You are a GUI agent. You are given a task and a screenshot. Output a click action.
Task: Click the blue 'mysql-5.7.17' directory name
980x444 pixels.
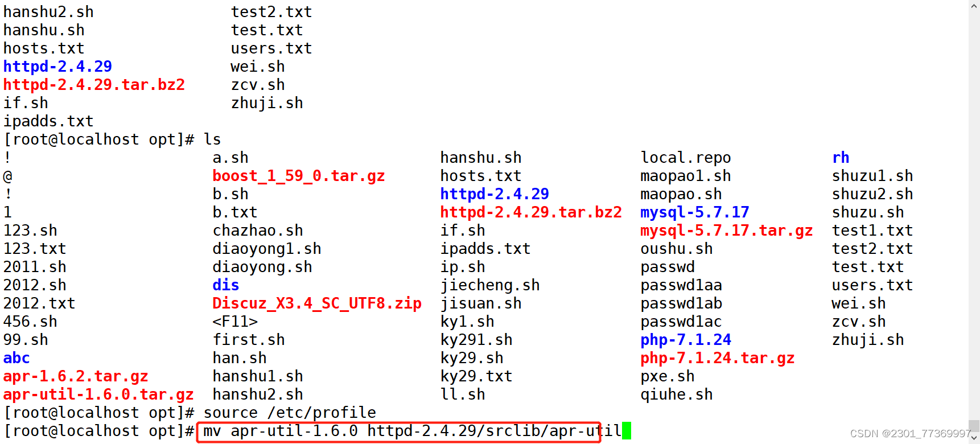pyautogui.click(x=695, y=212)
